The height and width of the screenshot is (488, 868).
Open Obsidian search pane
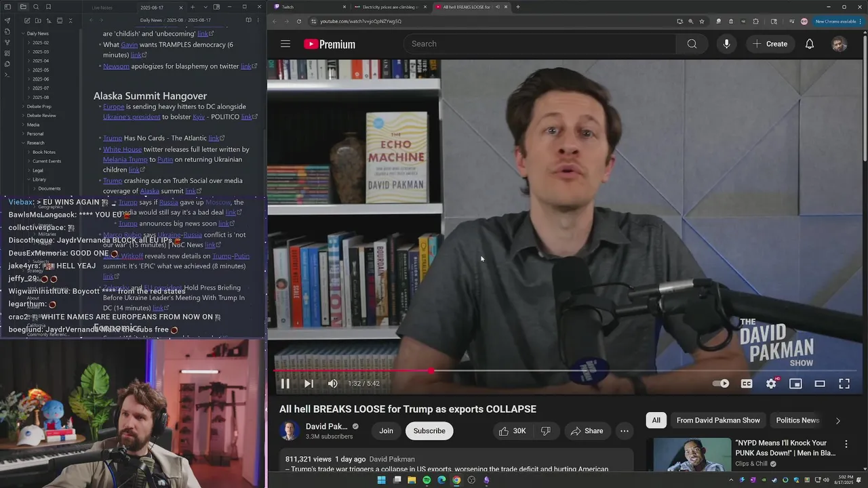click(36, 7)
